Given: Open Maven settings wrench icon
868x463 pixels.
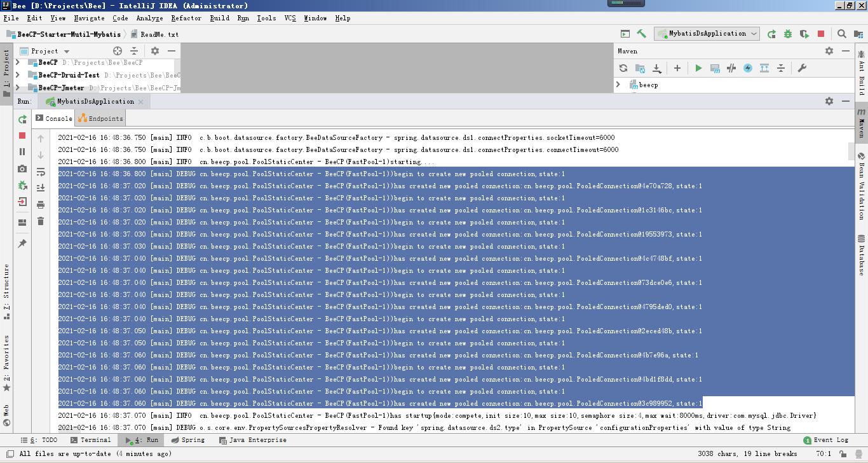Looking at the screenshot, I should 801,68.
